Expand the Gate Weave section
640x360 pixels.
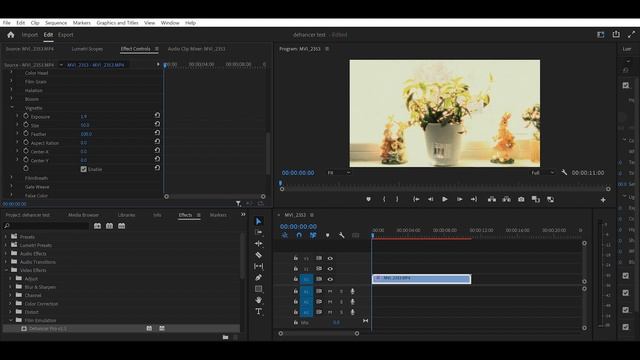point(11,186)
